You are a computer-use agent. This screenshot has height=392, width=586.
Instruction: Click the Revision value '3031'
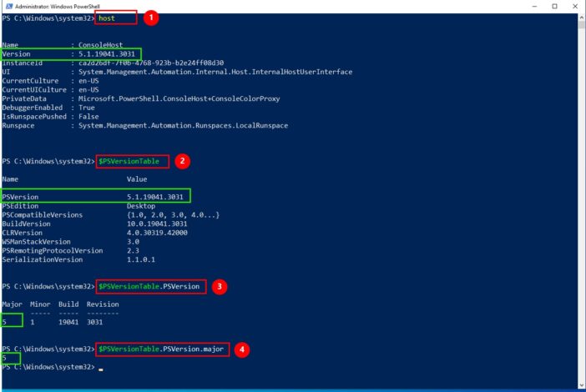(x=94, y=322)
